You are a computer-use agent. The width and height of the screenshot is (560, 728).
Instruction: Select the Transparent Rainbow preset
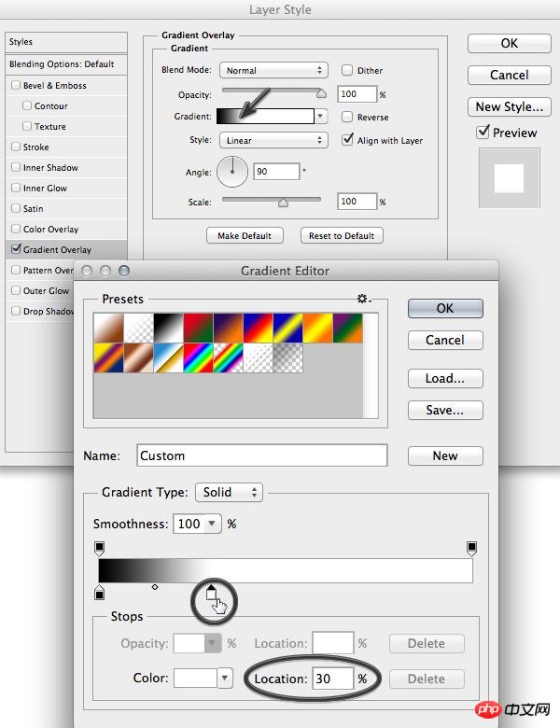(x=228, y=358)
